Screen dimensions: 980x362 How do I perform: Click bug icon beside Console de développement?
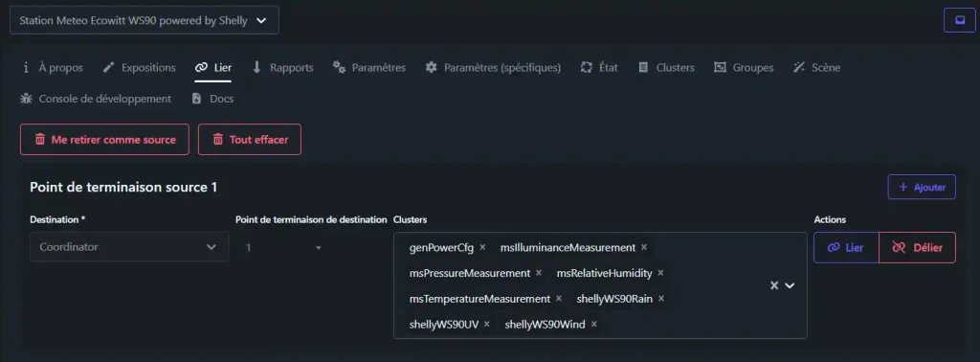pyautogui.click(x=26, y=98)
